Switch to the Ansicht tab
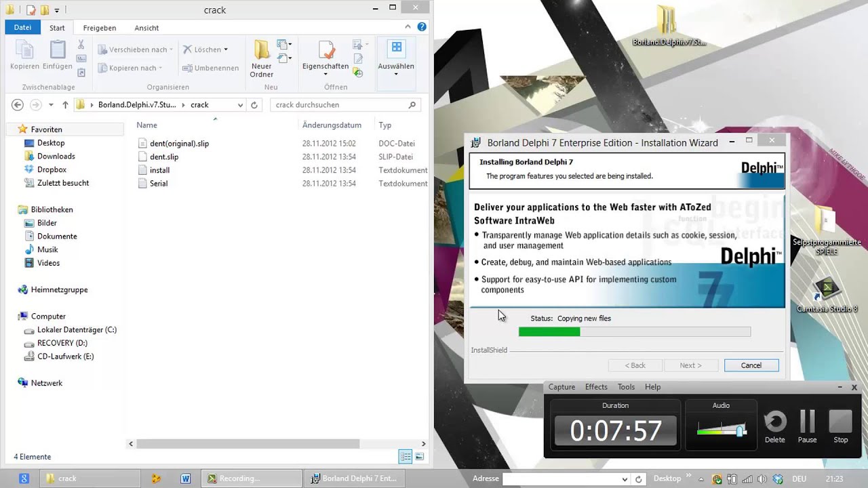Screen dimensions: 868x488 point(146,28)
